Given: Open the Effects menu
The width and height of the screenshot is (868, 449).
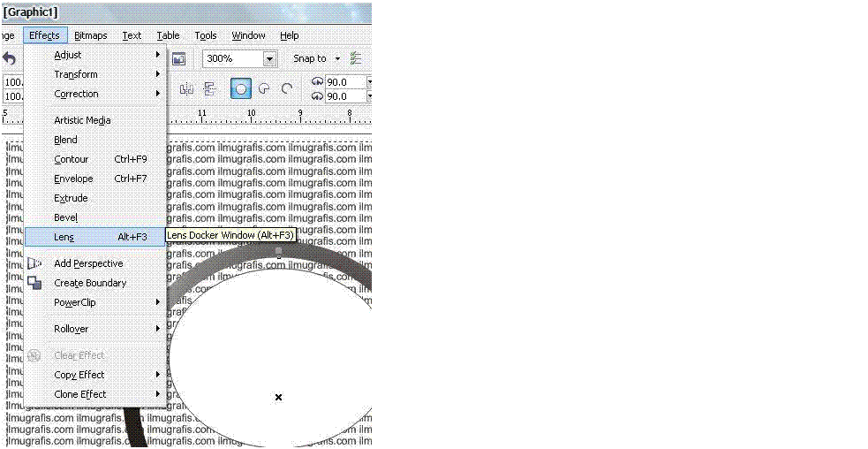Looking at the screenshot, I should [x=45, y=35].
